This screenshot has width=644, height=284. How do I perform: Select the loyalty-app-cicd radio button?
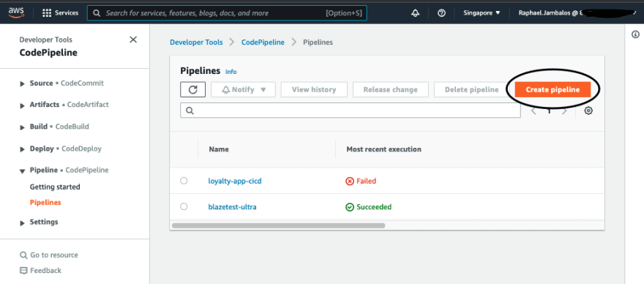[x=184, y=181]
